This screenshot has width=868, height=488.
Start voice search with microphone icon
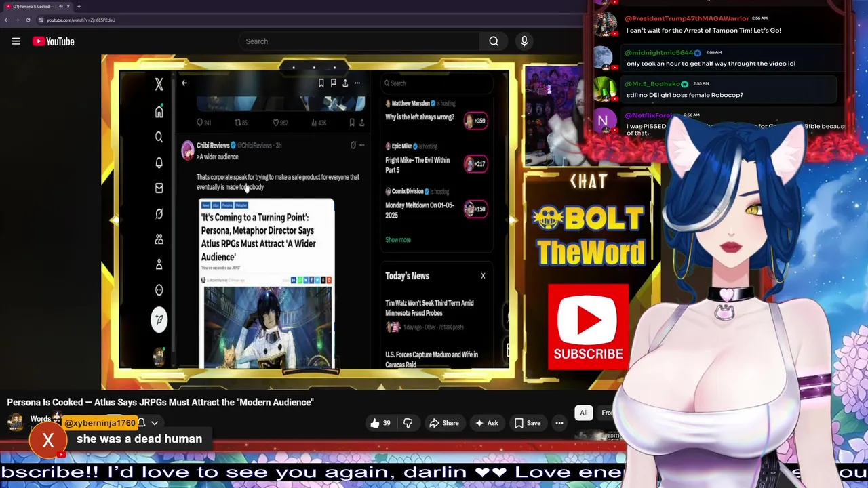(x=524, y=41)
